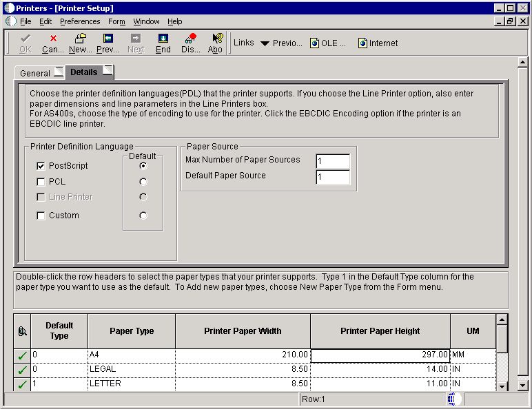This screenshot has height=409, width=532.
Task: Click the Display Errors toolbar icon
Action: pos(191,39)
